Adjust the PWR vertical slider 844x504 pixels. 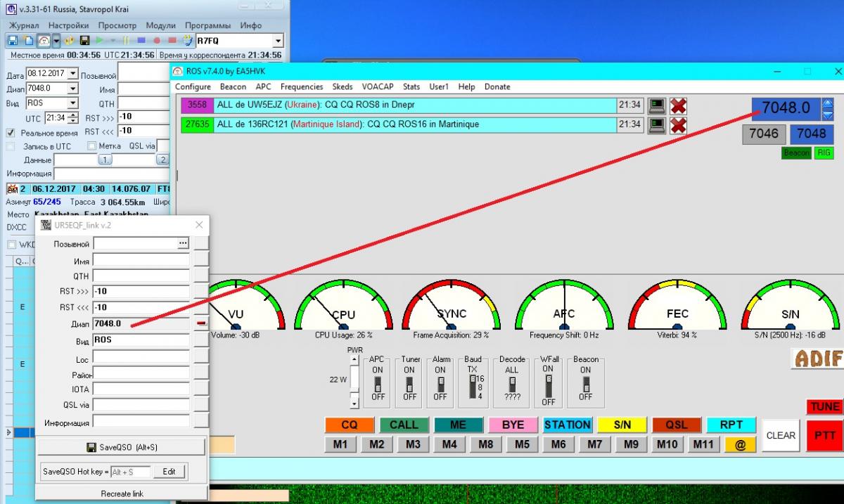(x=354, y=380)
